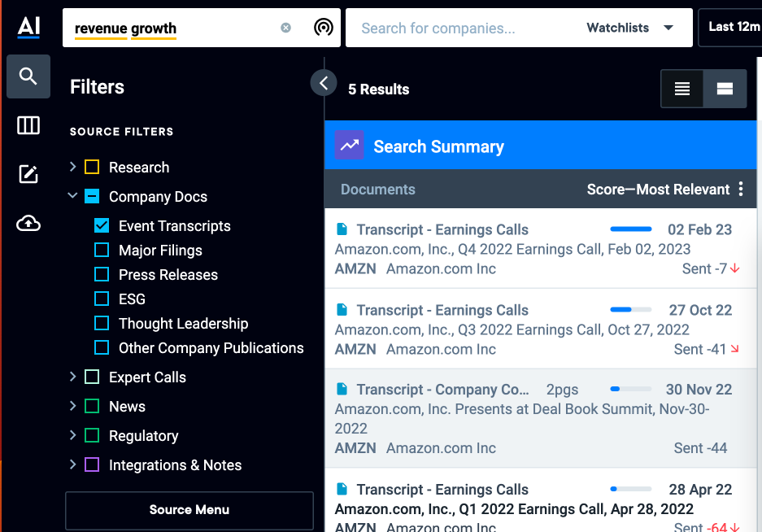Clear the revenue growth search text

[285, 28]
